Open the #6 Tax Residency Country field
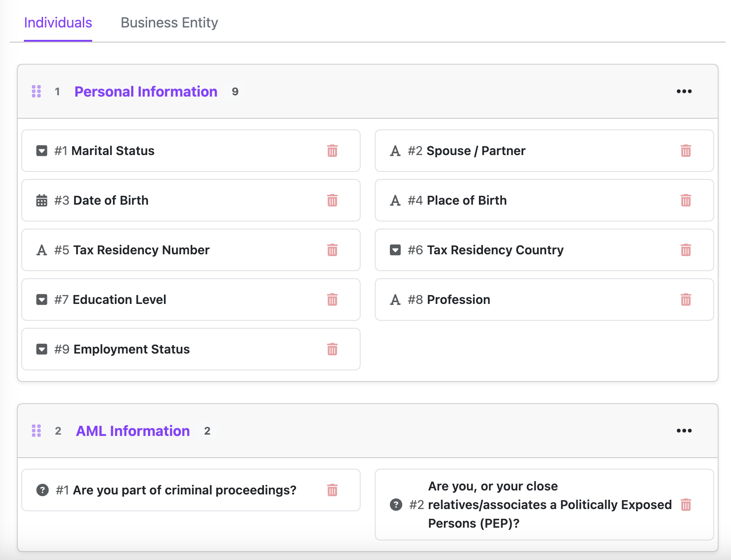 (544, 250)
